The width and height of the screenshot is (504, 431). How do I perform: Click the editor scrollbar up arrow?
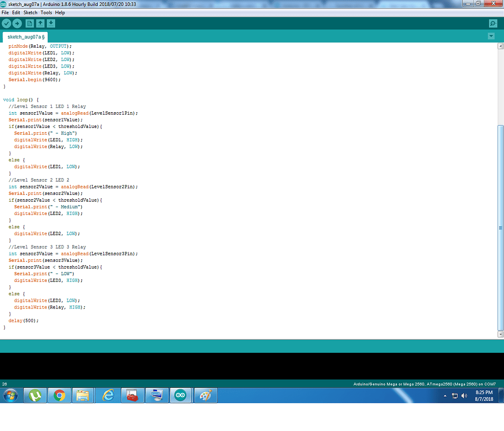(501, 46)
